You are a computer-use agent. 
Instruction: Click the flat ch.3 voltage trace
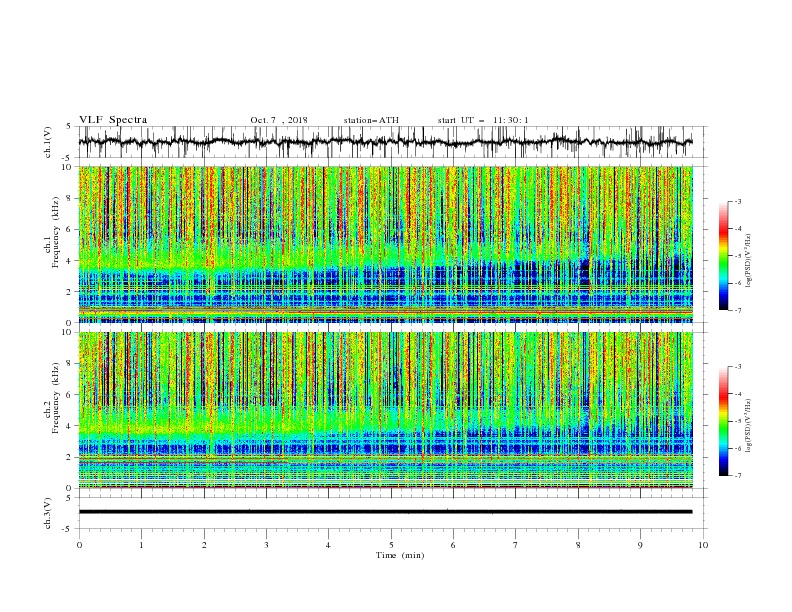pos(385,512)
